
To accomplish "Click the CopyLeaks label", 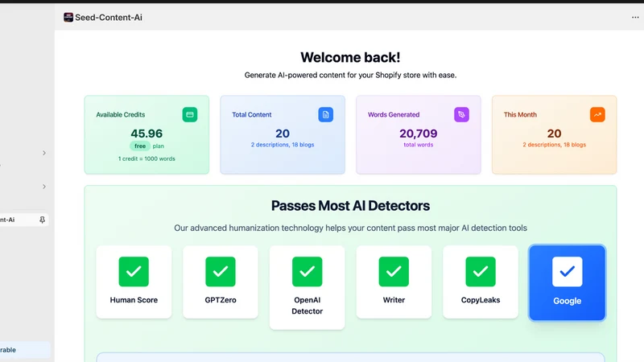I will [481, 300].
